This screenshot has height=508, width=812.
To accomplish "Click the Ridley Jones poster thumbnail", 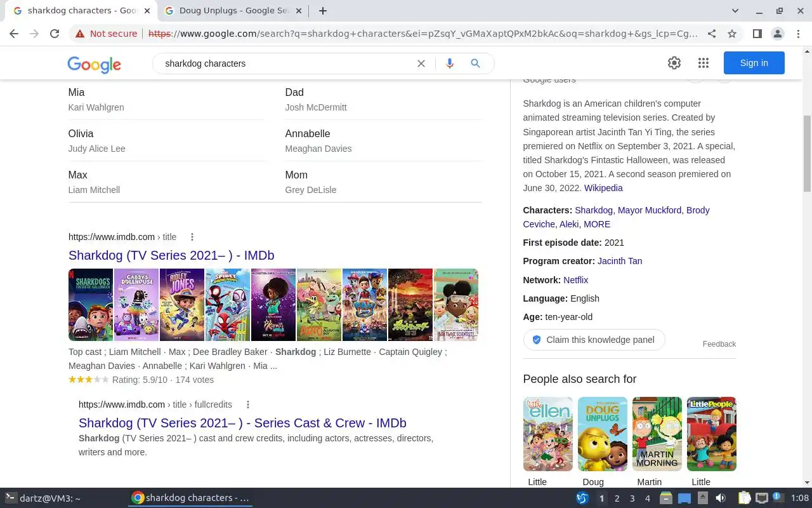I will coord(182,305).
